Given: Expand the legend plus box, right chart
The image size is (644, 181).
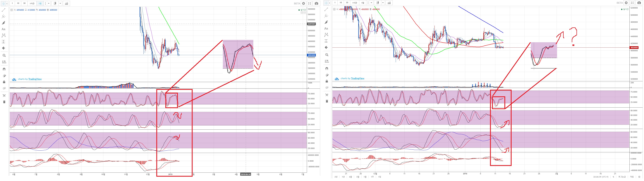Looking at the screenshot, I should pyautogui.click(x=334, y=9).
